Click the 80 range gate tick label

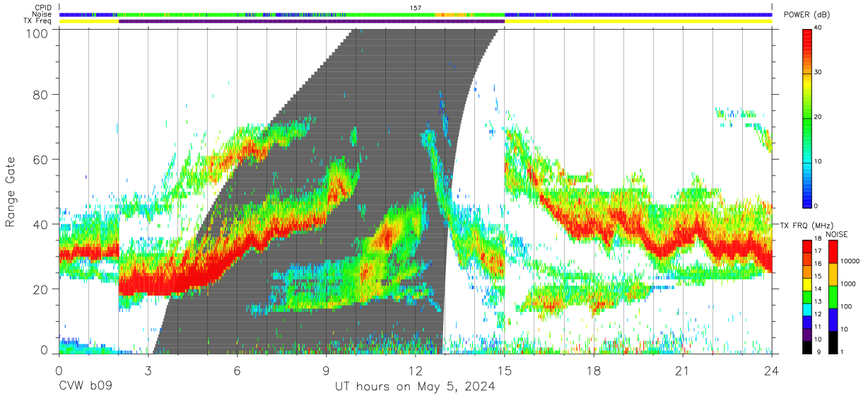40,95
